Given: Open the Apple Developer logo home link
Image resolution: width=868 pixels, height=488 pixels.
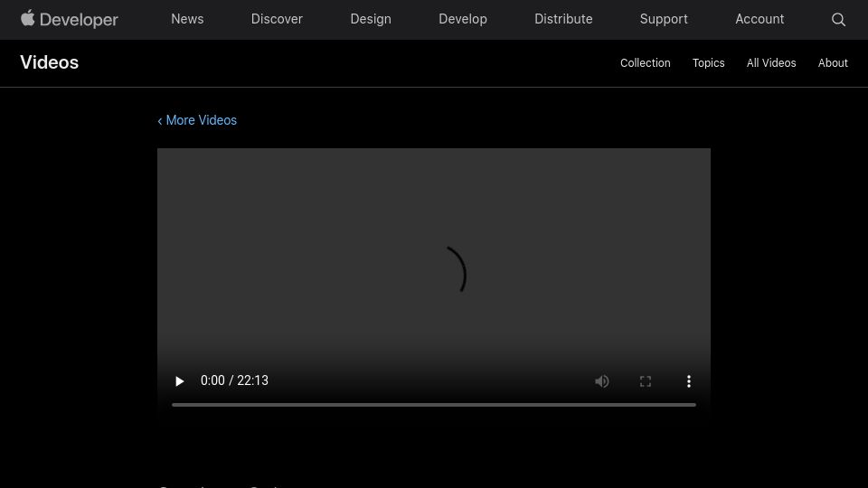Looking at the screenshot, I should pyautogui.click(x=70, y=19).
